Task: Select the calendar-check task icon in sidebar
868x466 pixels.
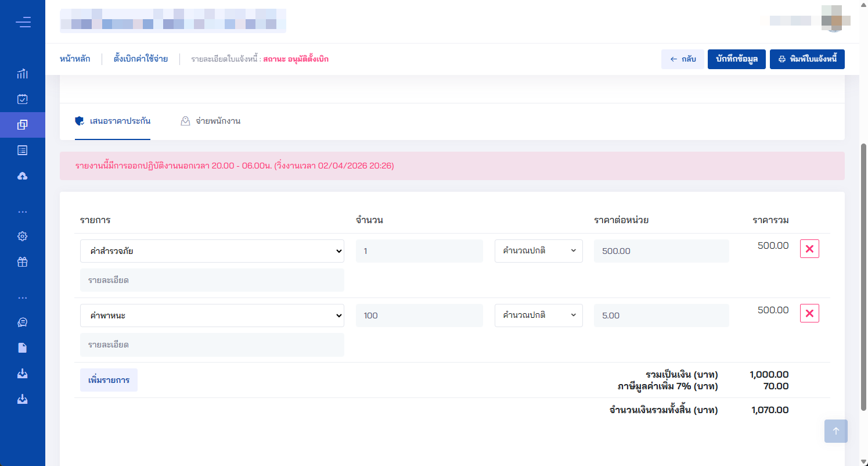Action: [x=23, y=99]
